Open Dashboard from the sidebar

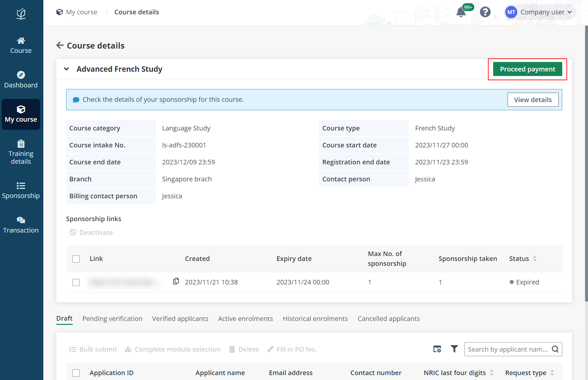coord(21,80)
